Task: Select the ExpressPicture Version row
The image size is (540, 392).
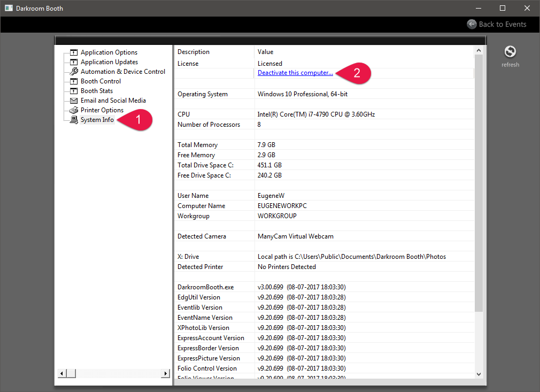Action: tap(324, 358)
